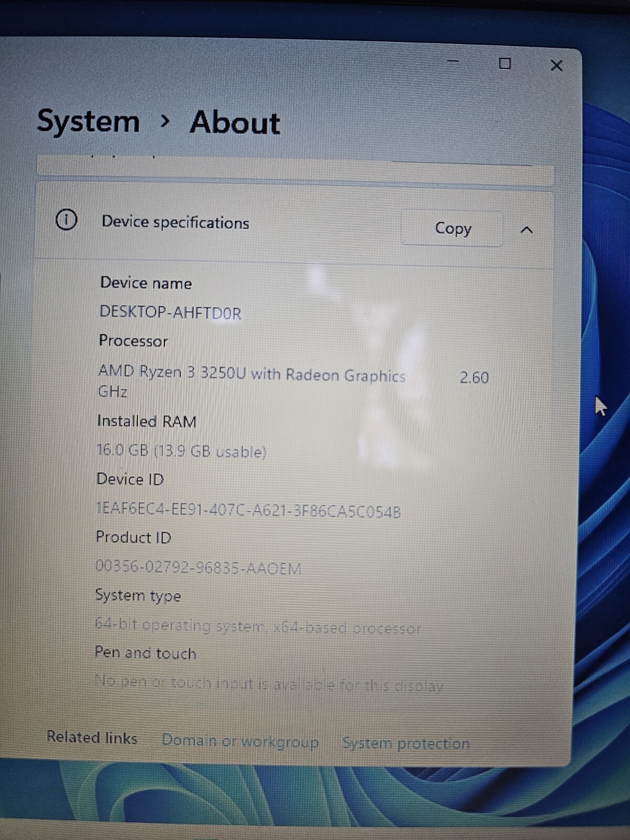
Task: Open System protection link
Action: coord(406,743)
